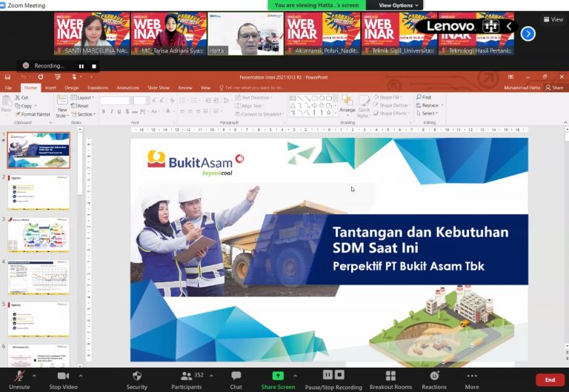Collapse the Lenovo overlay arrow

[x=509, y=26]
